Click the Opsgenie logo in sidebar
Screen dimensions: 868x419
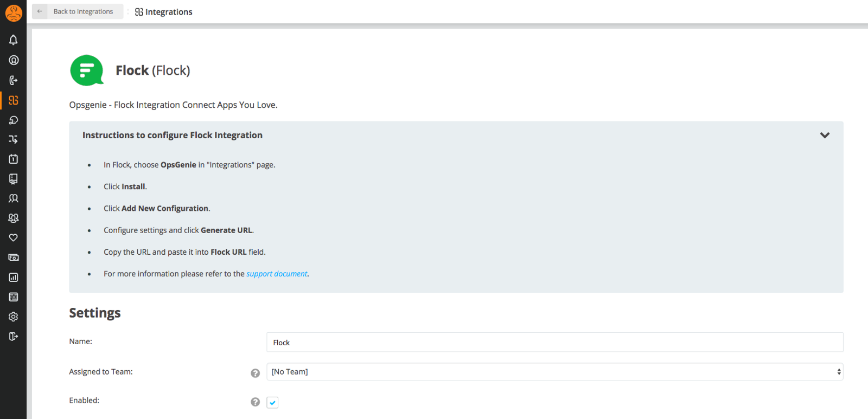pos(14,13)
